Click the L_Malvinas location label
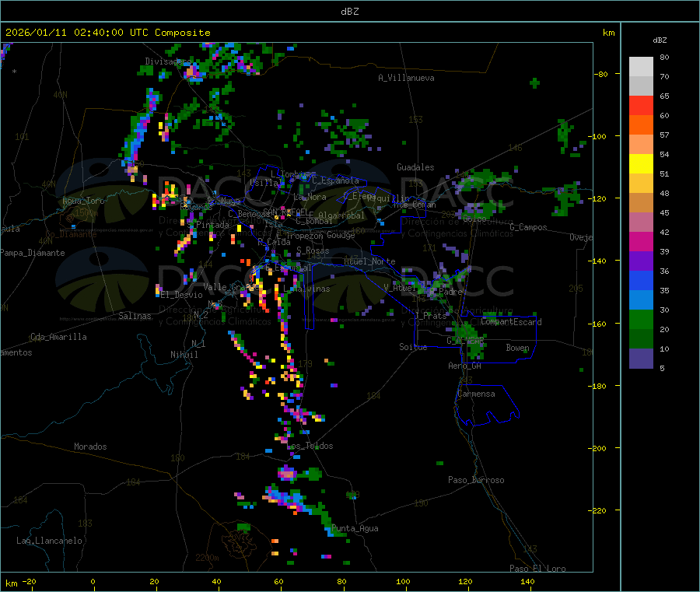 pos(306,289)
